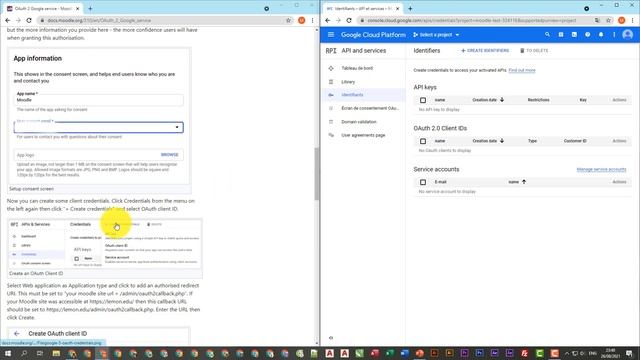
Task: Open Chrome menu in Moodle docs window
Action: click(x=313, y=20)
